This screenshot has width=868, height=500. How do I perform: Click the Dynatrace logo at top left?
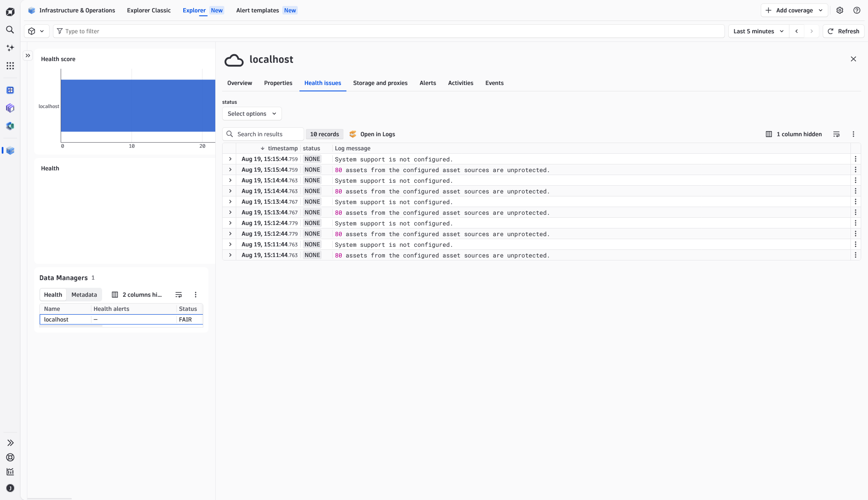click(10, 12)
